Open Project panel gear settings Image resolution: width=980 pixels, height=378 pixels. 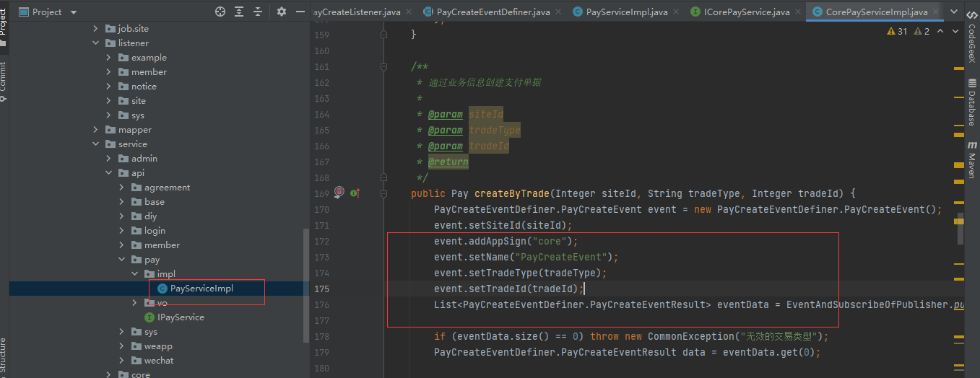(x=282, y=12)
